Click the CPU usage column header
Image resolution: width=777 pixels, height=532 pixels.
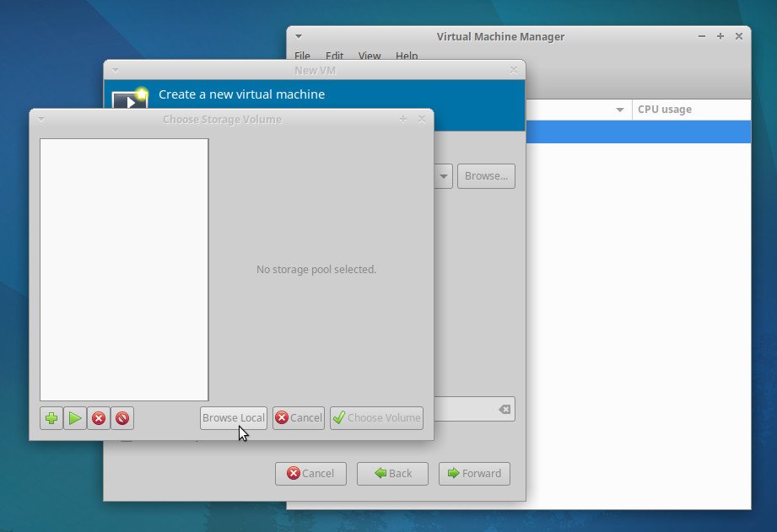[691, 110]
